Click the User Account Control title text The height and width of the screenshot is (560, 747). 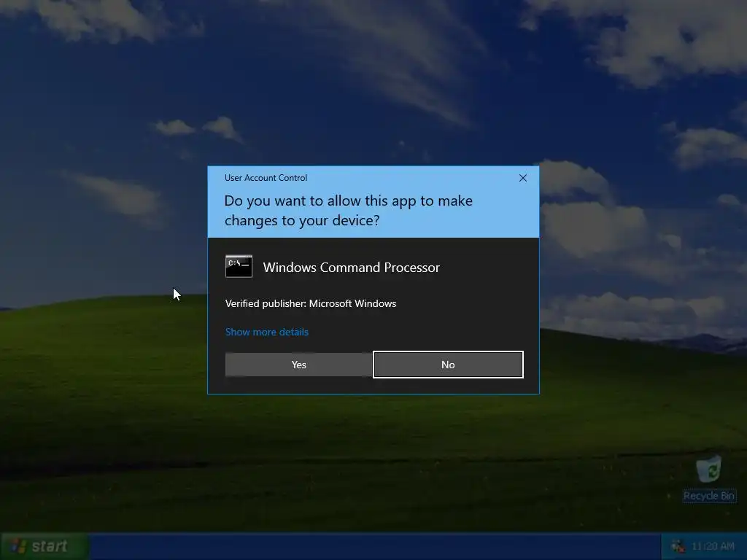click(266, 178)
